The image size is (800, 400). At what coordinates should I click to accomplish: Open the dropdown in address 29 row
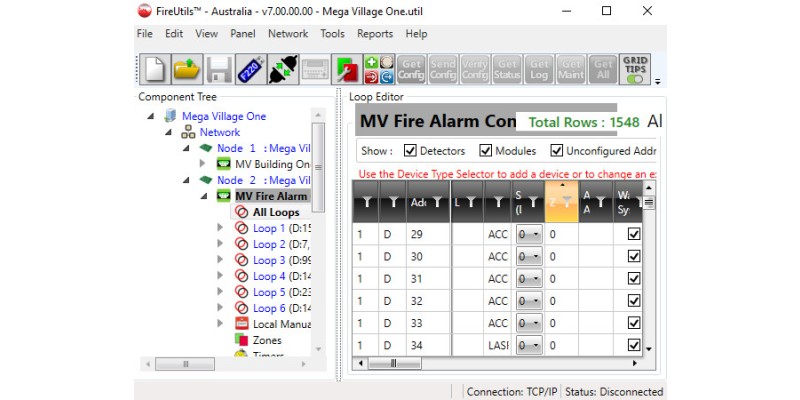click(529, 234)
